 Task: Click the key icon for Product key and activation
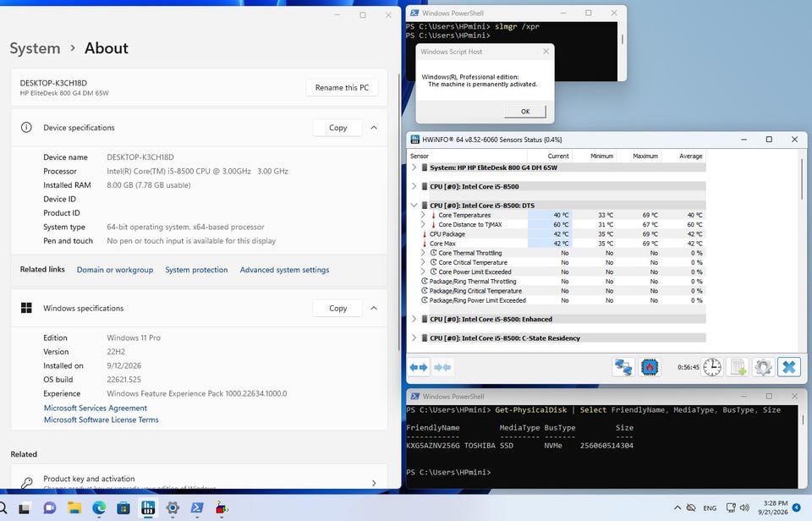click(26, 483)
